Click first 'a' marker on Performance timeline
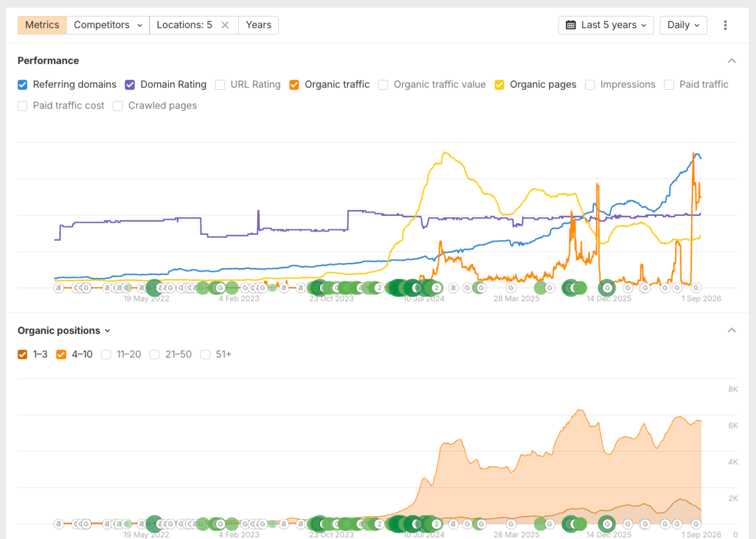The image size is (756, 539). coord(58,288)
